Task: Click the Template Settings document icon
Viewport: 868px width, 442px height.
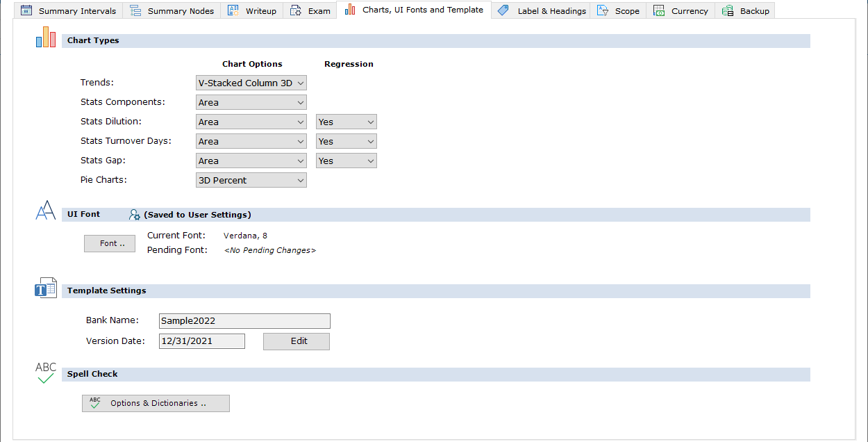Action: pyautogui.click(x=46, y=288)
